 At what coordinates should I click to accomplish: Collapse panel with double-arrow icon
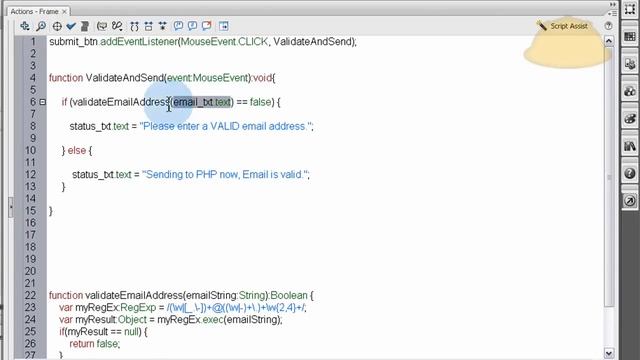pos(613,4)
